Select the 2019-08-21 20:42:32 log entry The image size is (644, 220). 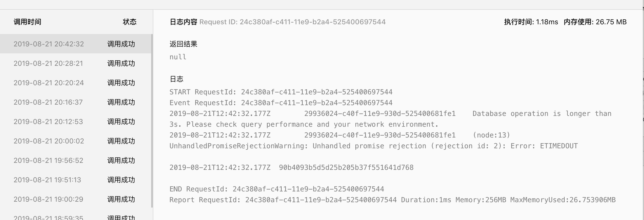(x=49, y=44)
